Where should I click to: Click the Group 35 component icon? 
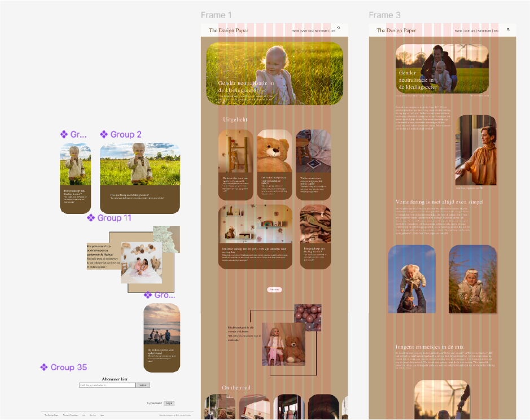click(x=44, y=368)
